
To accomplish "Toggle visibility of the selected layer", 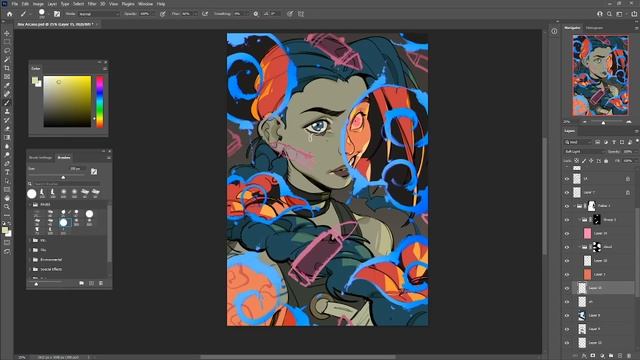I will tap(567, 288).
